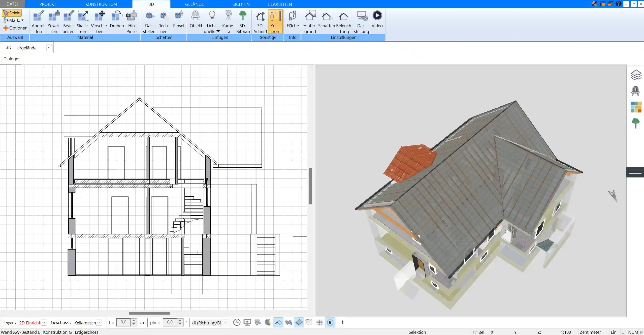Image resolution: width=644 pixels, height=335 pixels.
Task: Increase the l length stepper value
Action: point(134,321)
